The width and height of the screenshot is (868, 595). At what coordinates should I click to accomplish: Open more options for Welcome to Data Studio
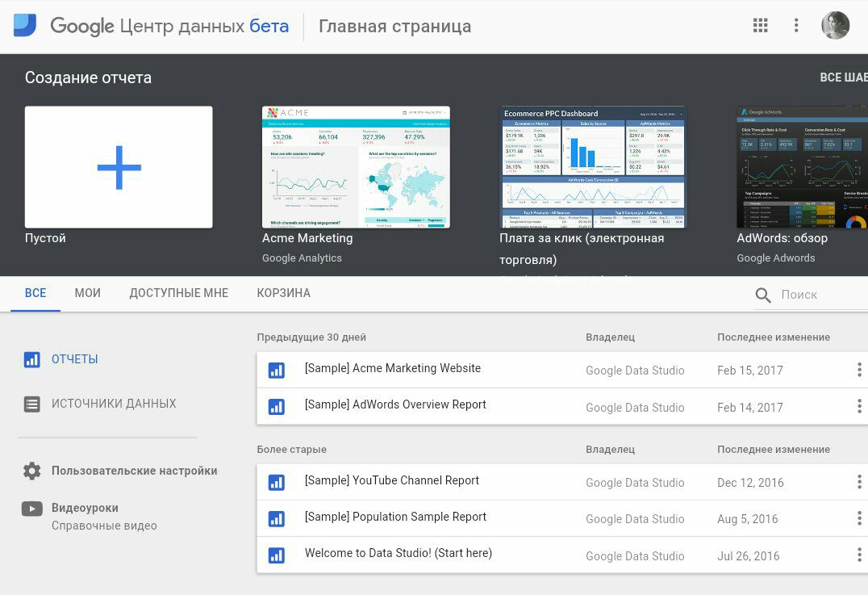859,555
